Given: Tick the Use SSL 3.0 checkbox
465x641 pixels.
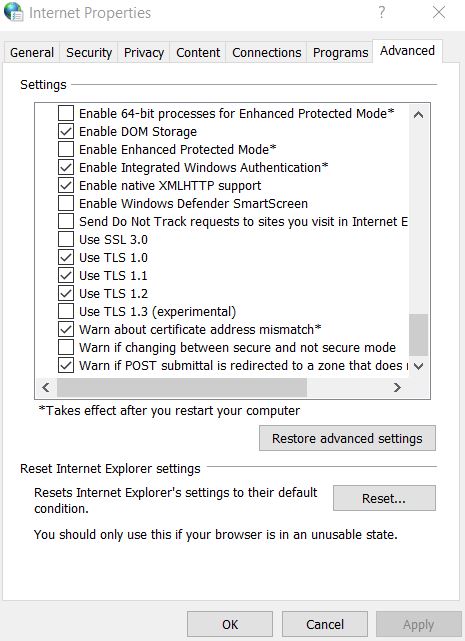Looking at the screenshot, I should (x=66, y=240).
